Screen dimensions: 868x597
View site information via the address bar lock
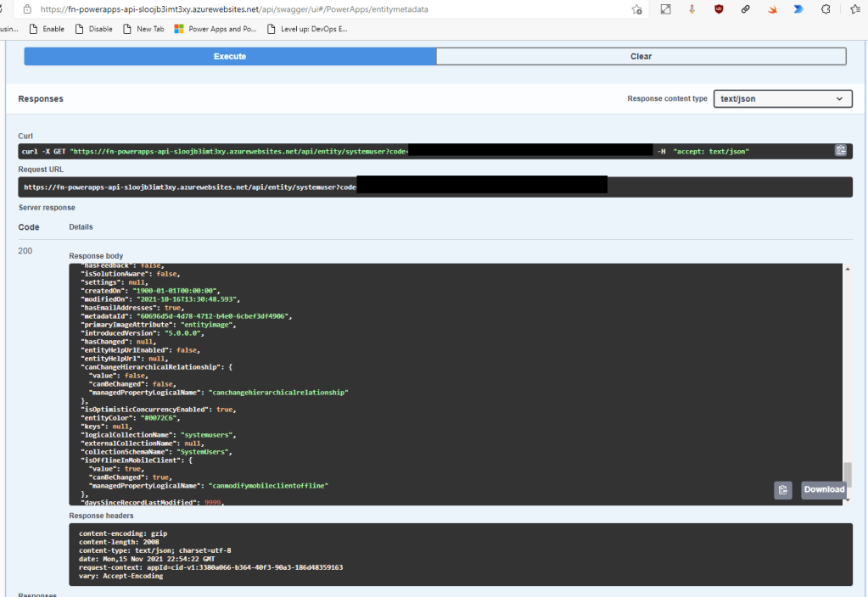pos(27,9)
